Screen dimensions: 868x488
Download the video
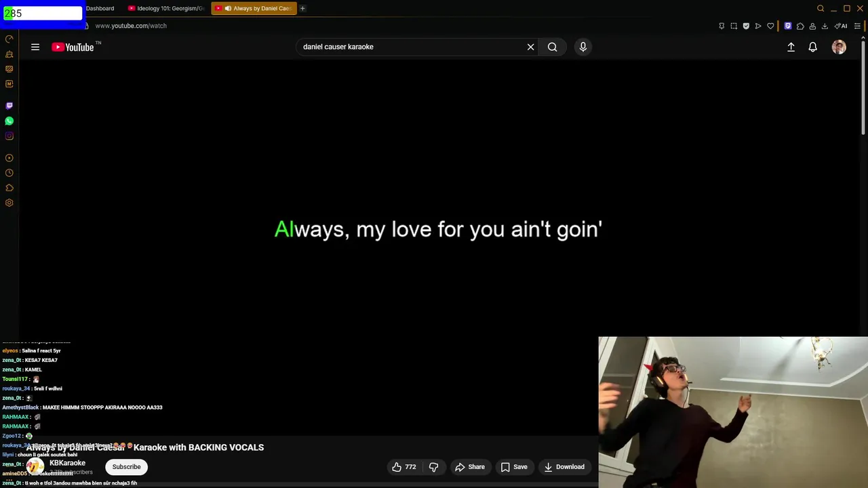(565, 467)
